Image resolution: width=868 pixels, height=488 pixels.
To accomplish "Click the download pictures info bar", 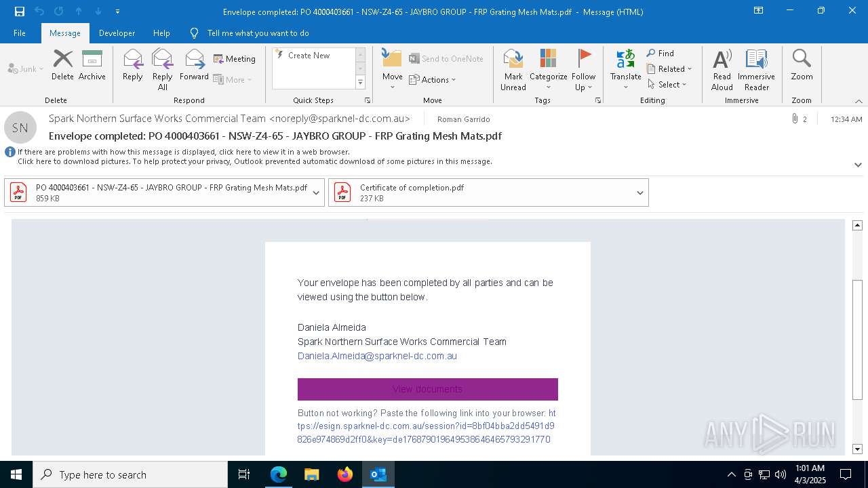I will [x=254, y=161].
